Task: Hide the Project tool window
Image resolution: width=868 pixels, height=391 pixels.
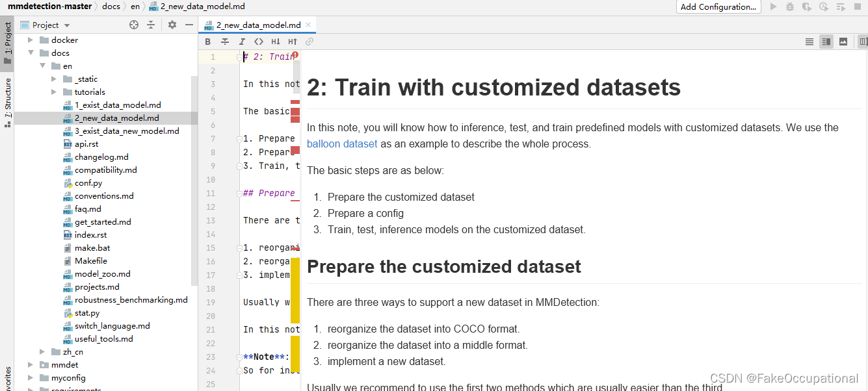Action: pyautogui.click(x=189, y=25)
